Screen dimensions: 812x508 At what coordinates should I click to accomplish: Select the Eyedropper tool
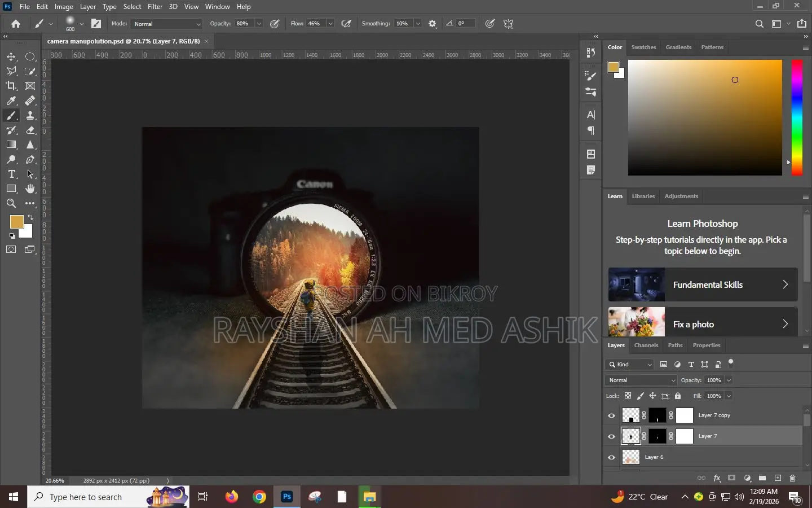point(11,100)
